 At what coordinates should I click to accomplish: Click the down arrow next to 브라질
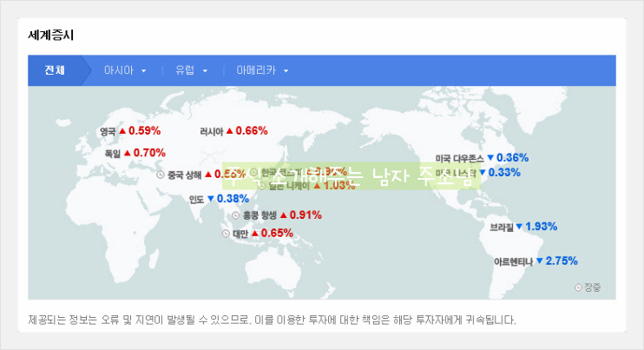click(519, 227)
